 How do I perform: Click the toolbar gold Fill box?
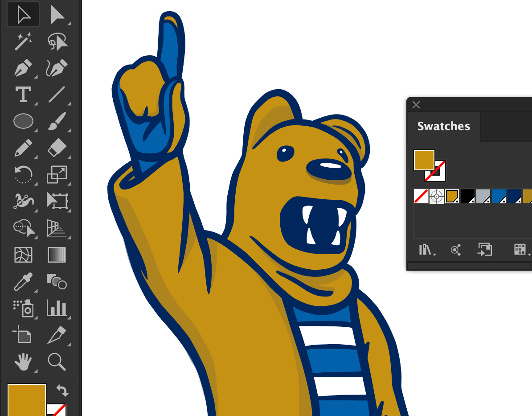coord(26,400)
